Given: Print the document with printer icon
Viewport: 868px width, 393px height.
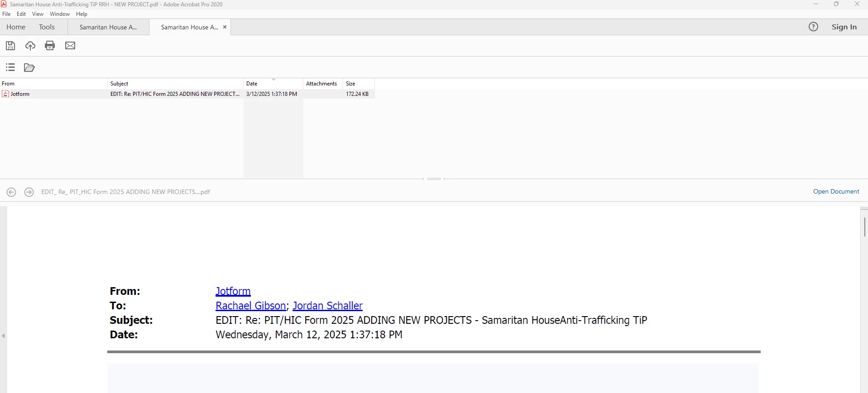Looking at the screenshot, I should click(x=50, y=46).
